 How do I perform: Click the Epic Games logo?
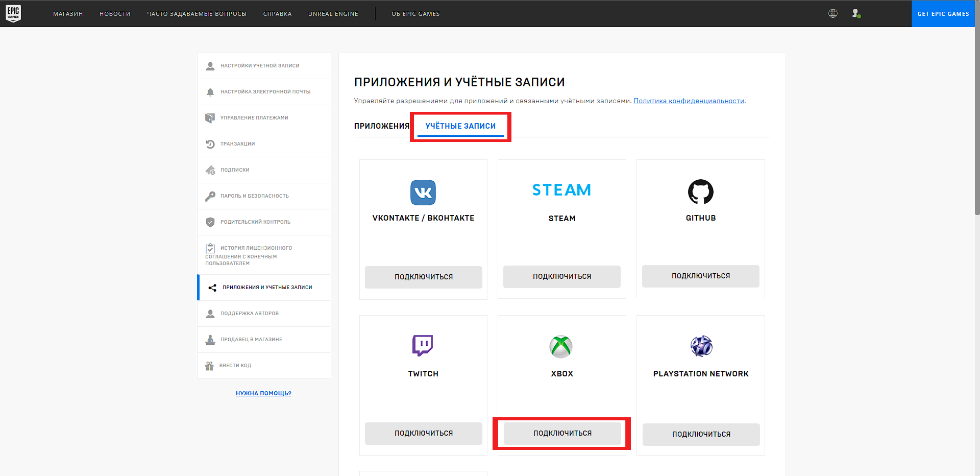coord(13,13)
